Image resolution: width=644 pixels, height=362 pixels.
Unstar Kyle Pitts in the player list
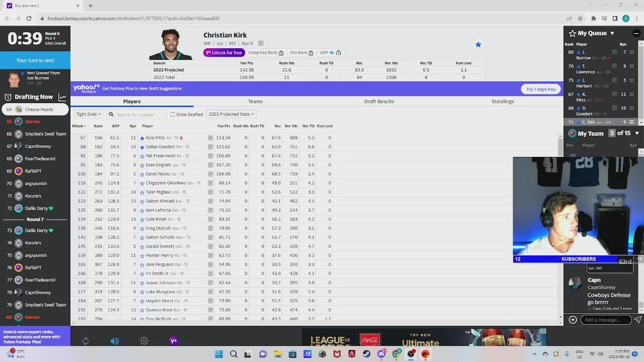[x=142, y=138]
